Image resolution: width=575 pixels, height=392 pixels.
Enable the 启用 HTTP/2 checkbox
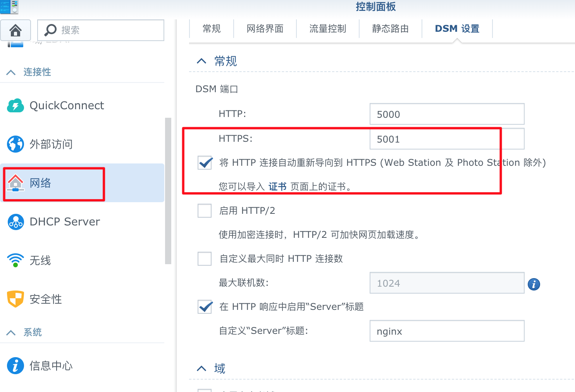click(205, 211)
